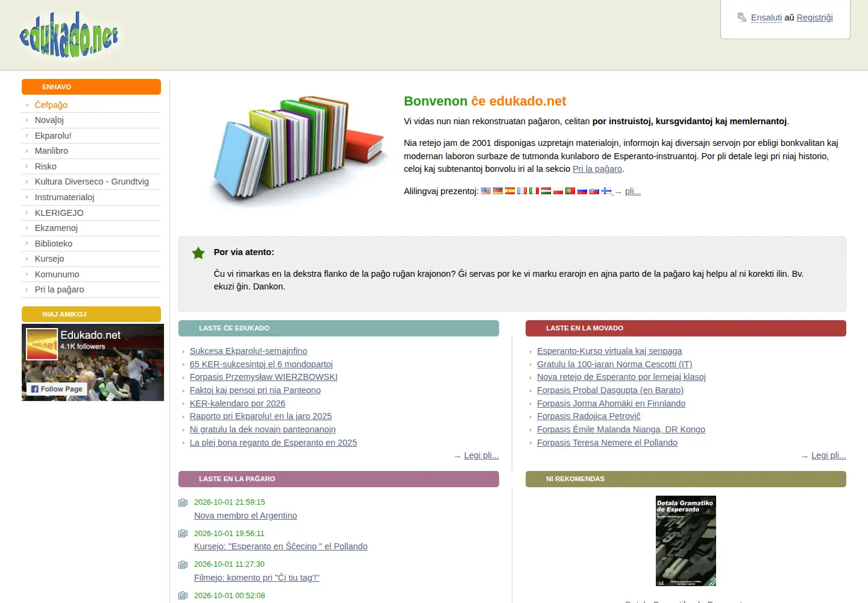Open the Spanish flag presentation

tap(510, 191)
